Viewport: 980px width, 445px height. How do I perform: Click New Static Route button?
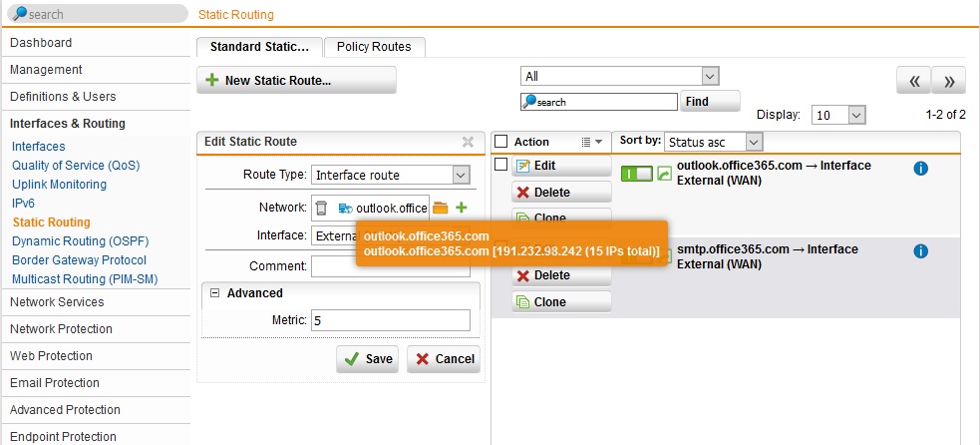coord(296,81)
